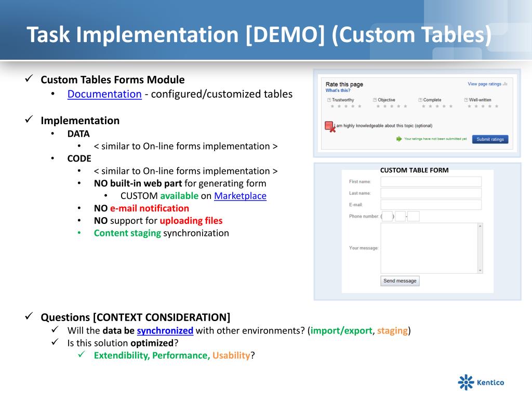Click the Complete help icon
Viewport: 532px width, 399px height.
pos(420,100)
